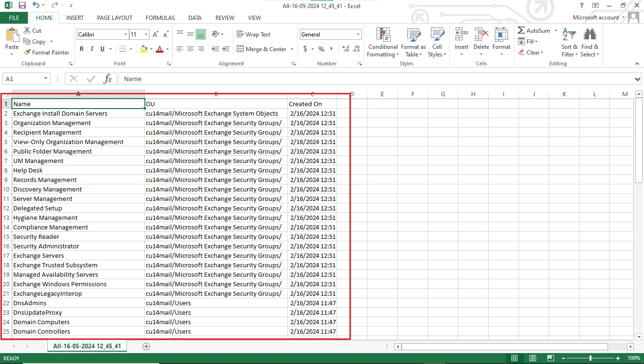Screen dimensions: 644x364
Task: Open Cell Styles gallery
Action: 437,43
